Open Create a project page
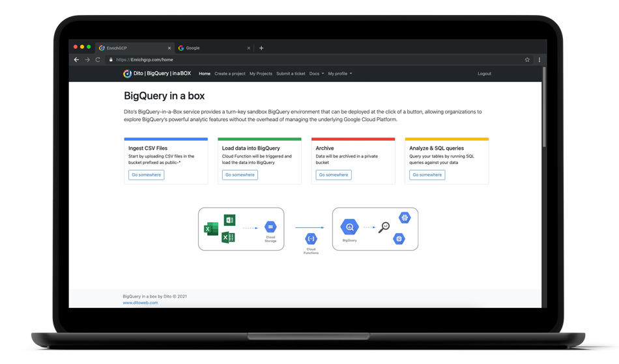This screenshot has height=364, width=619. [230, 74]
